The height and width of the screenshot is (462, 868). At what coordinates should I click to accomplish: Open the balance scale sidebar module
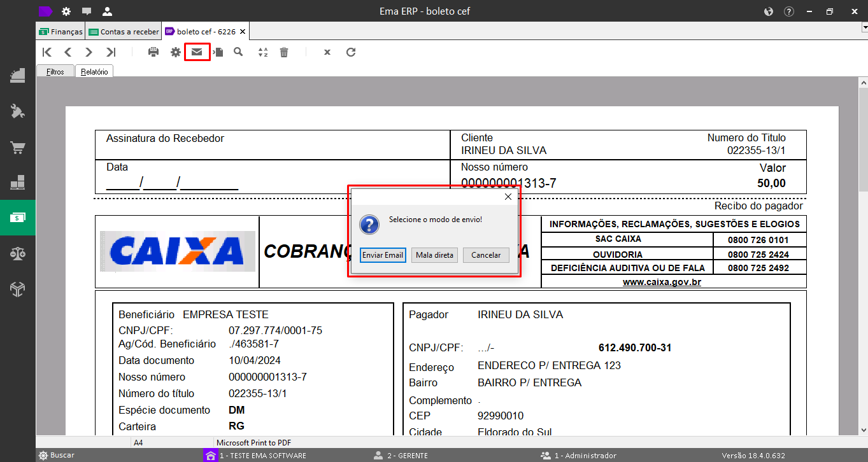click(18, 253)
